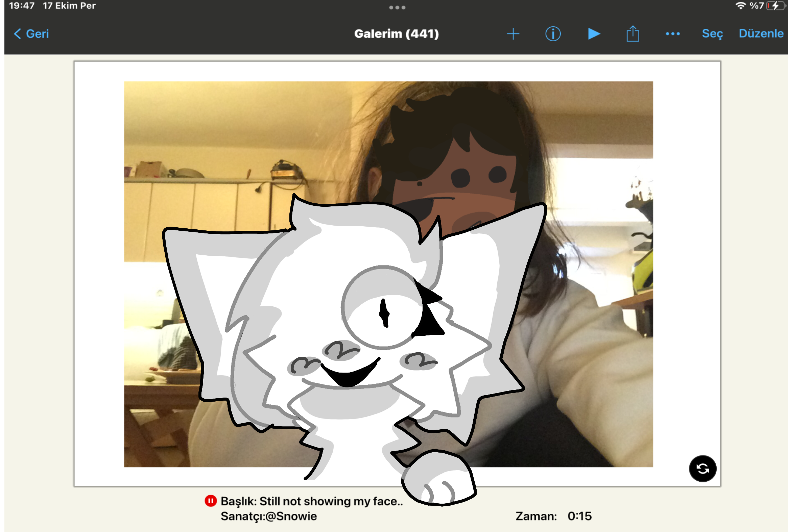The width and height of the screenshot is (788, 532).
Task: Add a new animation project
Action: tap(513, 33)
